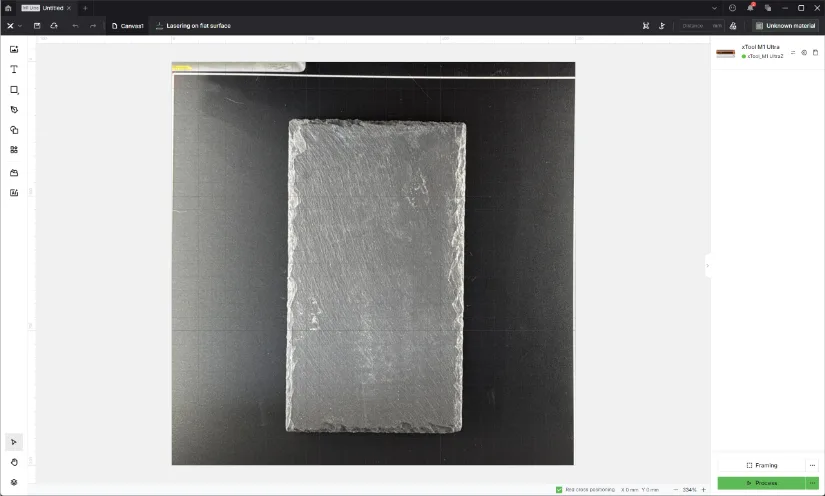Screen dimensions: 825x496
Task: Expand the xTool logo main menu
Action: point(13,25)
